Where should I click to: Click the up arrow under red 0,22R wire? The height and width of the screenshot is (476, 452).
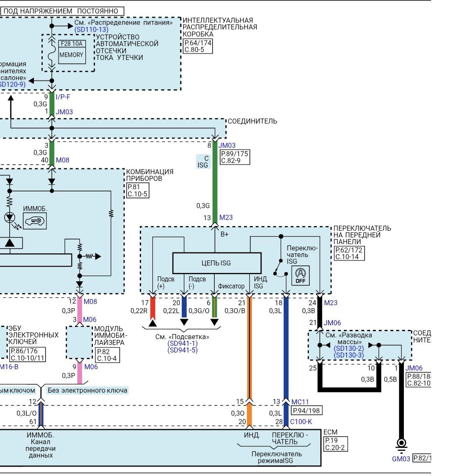153,322
